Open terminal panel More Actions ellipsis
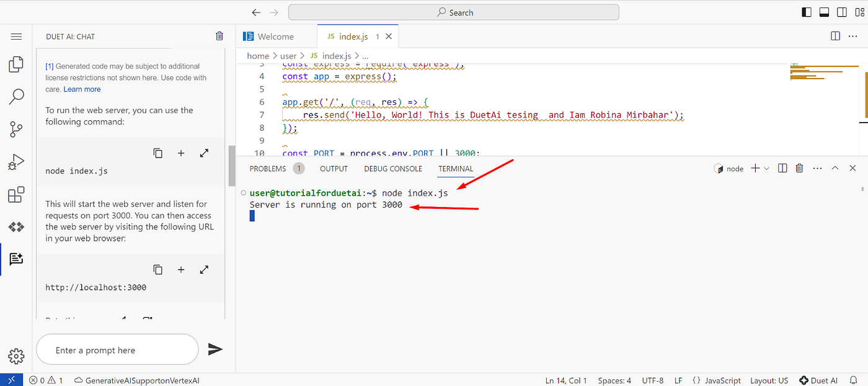 (817, 168)
